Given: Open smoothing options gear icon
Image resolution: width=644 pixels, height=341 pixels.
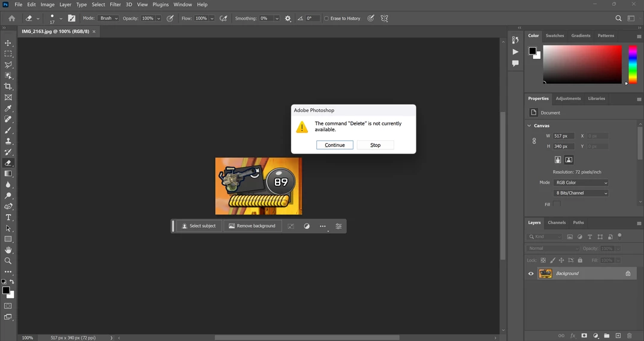Looking at the screenshot, I should coord(288,19).
